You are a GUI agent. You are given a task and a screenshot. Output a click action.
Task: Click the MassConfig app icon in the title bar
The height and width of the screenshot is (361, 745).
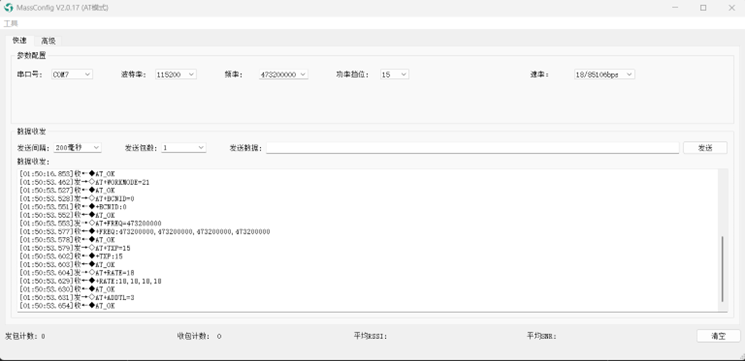tap(9, 8)
